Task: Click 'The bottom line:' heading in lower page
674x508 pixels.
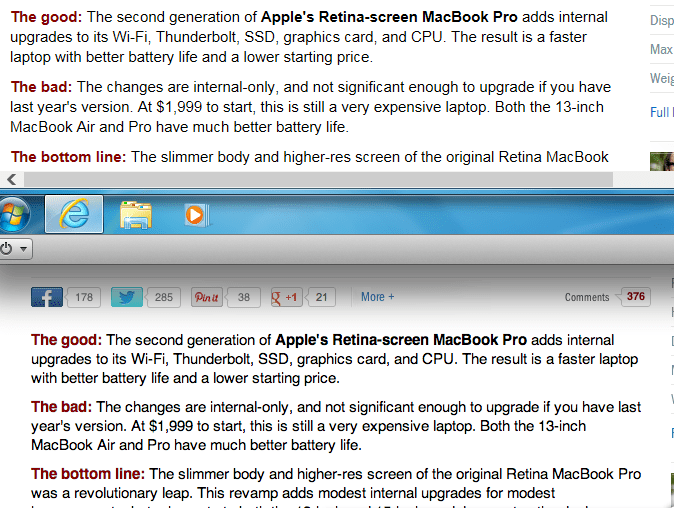Action: [x=88, y=474]
